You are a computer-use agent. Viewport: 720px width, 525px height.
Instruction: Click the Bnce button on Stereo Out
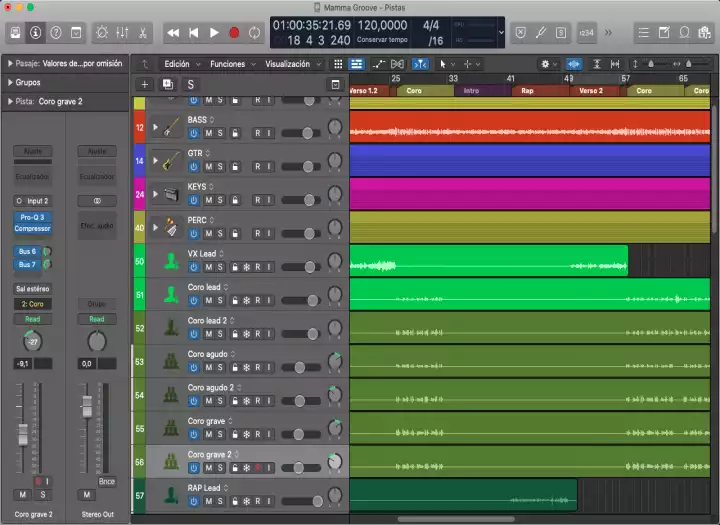107,482
